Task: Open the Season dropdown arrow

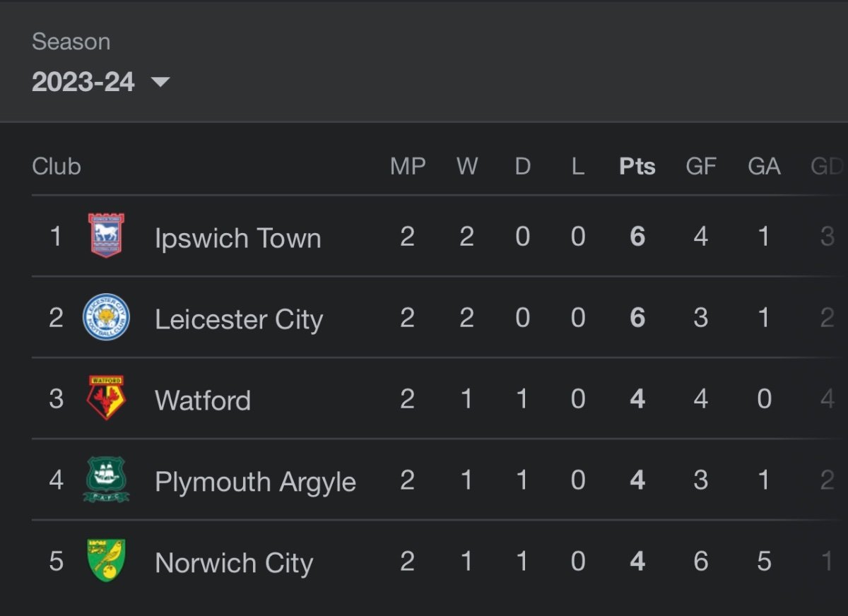Action: click(x=160, y=83)
